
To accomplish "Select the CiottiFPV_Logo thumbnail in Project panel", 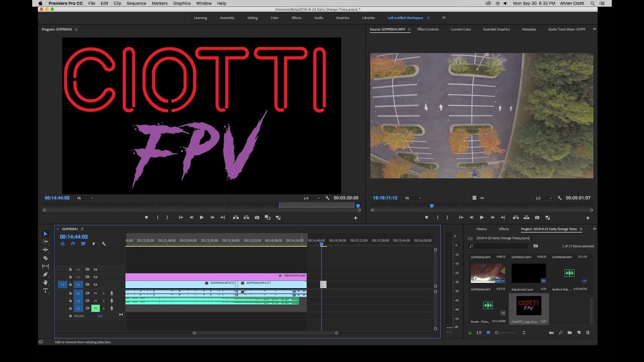I will [x=529, y=306].
